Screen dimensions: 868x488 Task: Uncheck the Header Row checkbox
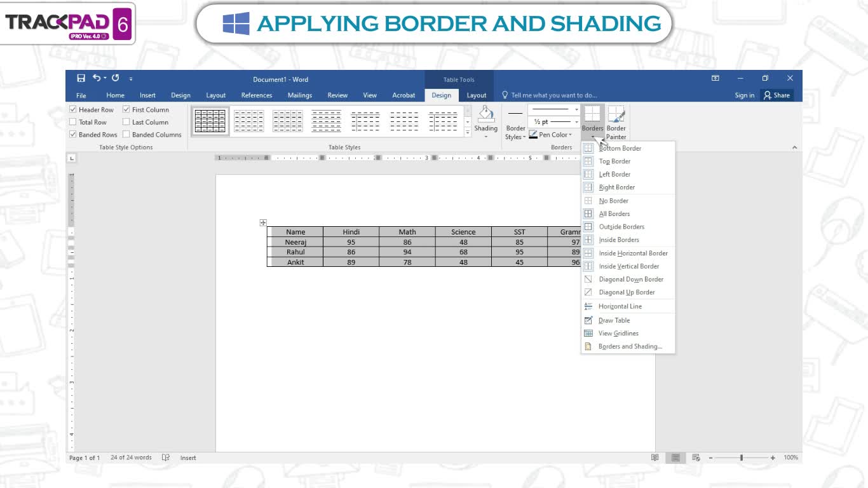(x=72, y=110)
